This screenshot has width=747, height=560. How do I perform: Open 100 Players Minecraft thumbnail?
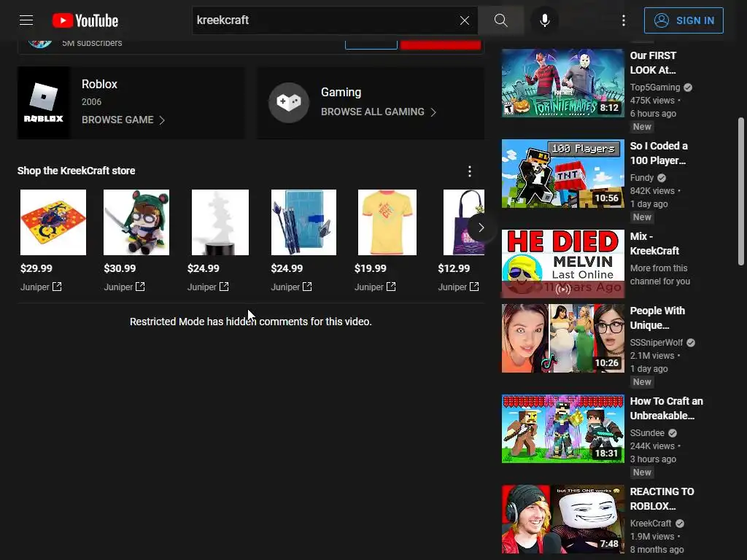point(562,174)
